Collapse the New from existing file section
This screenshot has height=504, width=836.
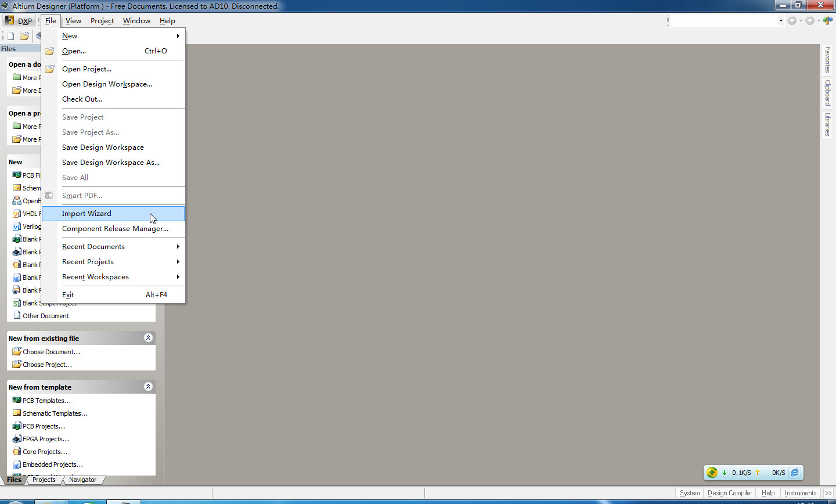click(x=148, y=338)
